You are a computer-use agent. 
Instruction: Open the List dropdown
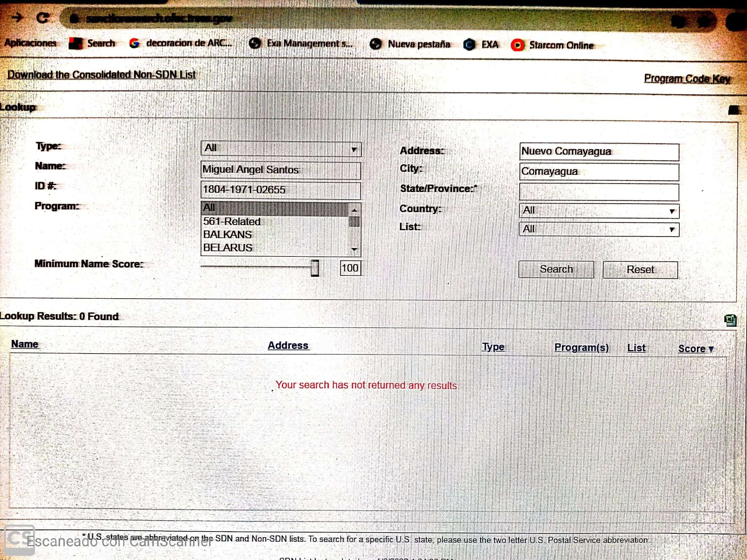pyautogui.click(x=599, y=229)
